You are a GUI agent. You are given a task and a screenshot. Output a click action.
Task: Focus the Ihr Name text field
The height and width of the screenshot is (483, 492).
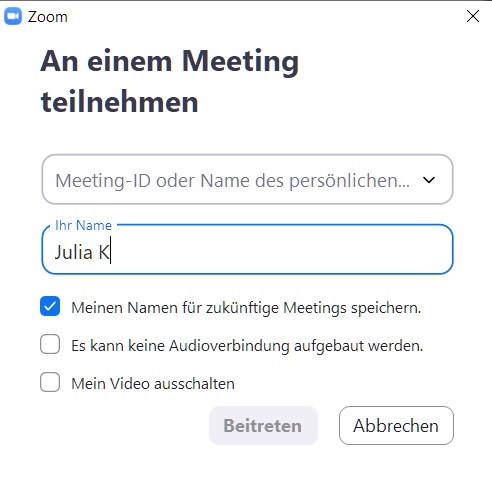[x=247, y=250]
